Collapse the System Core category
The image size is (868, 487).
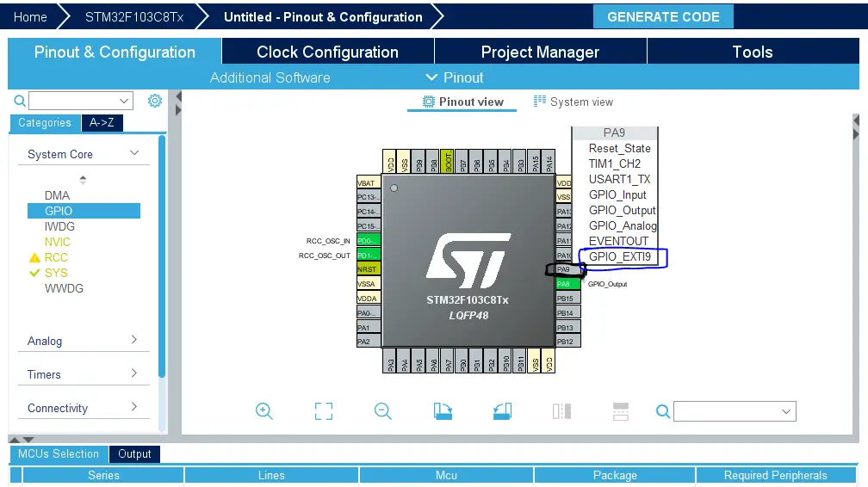click(134, 153)
